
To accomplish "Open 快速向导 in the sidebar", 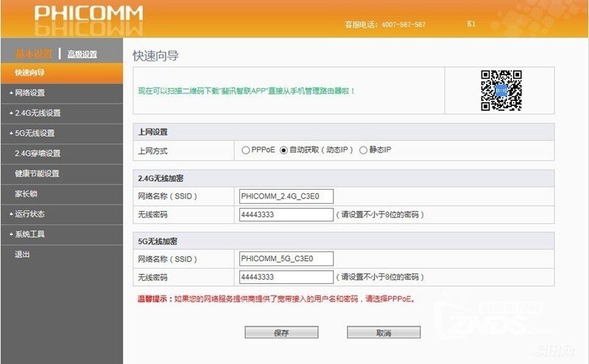I will pyautogui.click(x=62, y=72).
